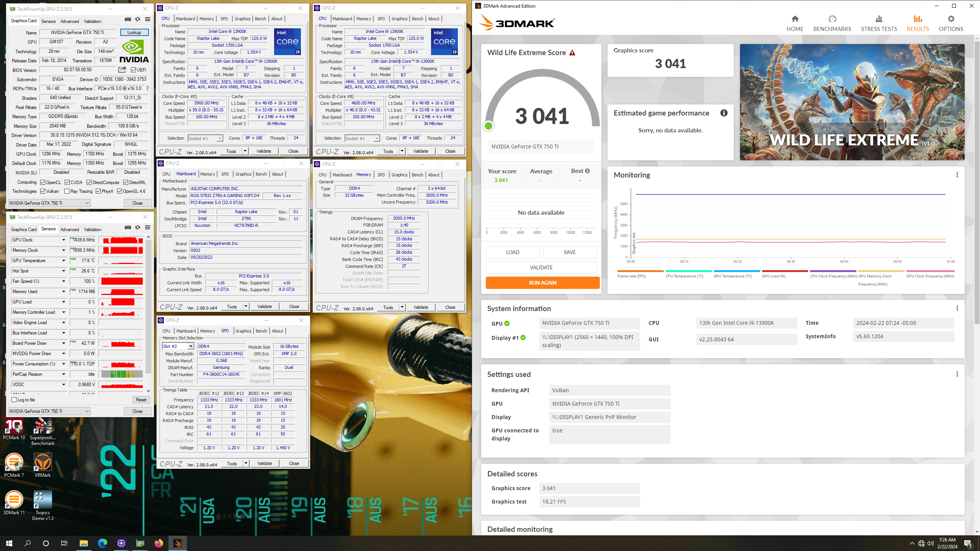The image size is (980, 551).
Task: Switch to Validation tab in GPU-Z Sensors window
Action: point(93,230)
